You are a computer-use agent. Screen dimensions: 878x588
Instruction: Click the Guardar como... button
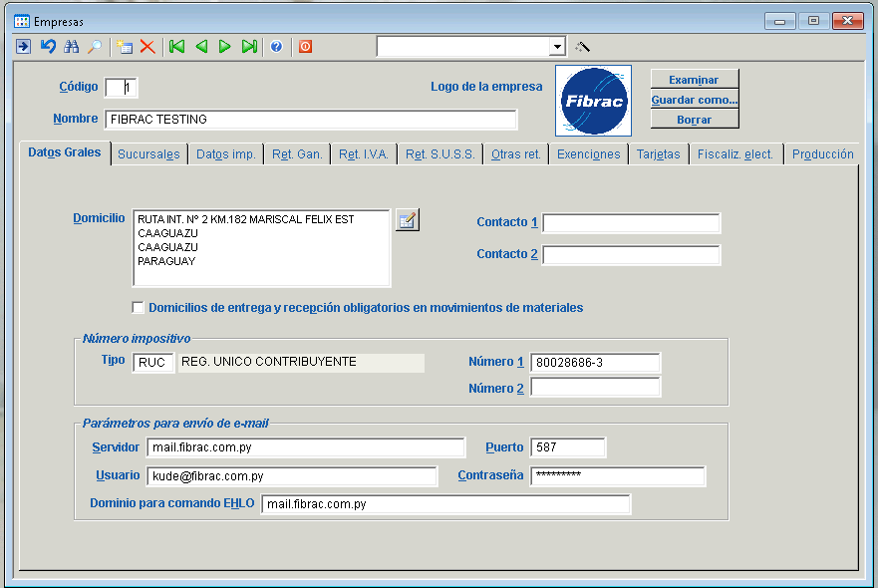click(694, 100)
